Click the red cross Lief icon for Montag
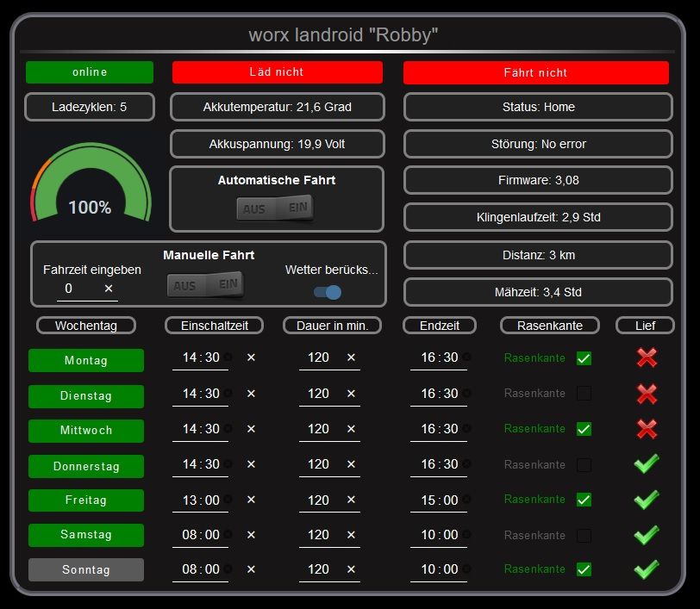Viewport: 700px width, 609px height. click(647, 357)
